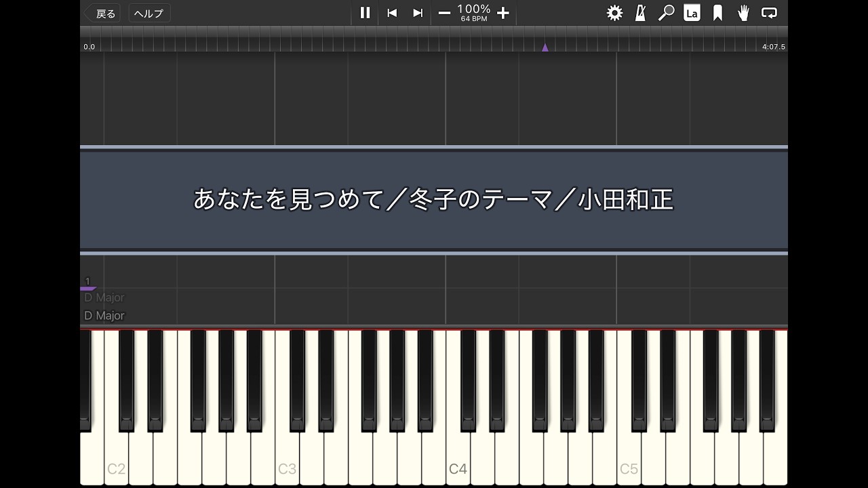Click the 4:07.5 end time label
The image size is (868, 488).
coord(773,47)
